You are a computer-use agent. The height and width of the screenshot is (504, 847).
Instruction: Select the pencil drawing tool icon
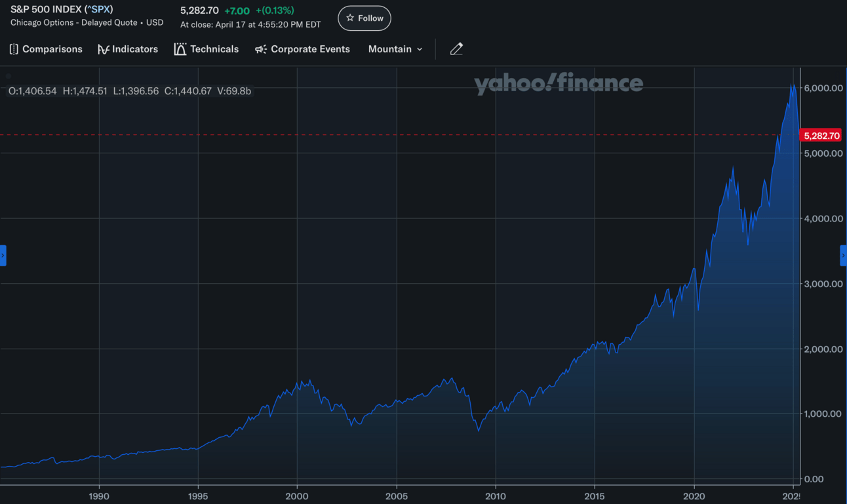click(x=456, y=49)
